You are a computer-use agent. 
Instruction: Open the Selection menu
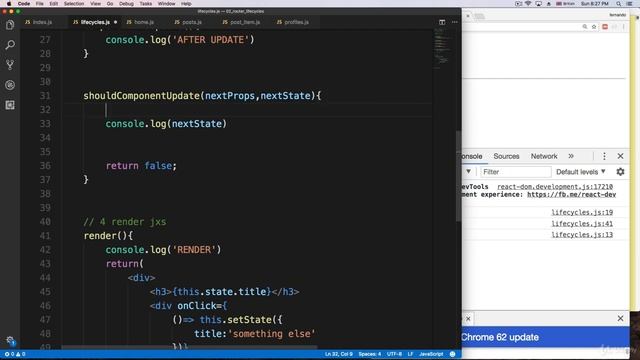point(74,4)
